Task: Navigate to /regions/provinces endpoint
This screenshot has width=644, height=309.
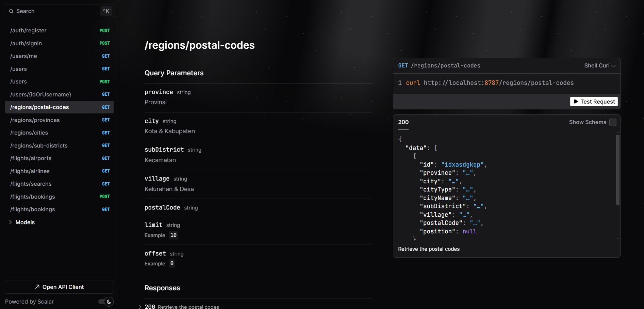Action: click(35, 120)
